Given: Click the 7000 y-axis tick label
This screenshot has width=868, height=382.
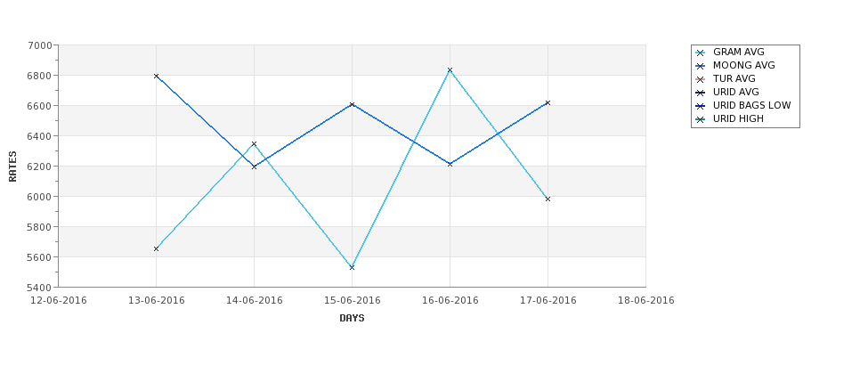Looking at the screenshot, I should tap(40, 45).
